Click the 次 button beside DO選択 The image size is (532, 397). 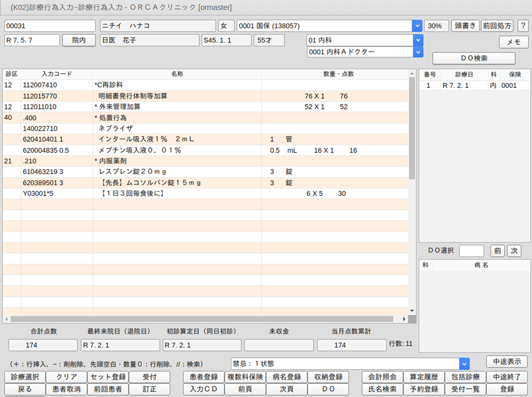click(514, 251)
